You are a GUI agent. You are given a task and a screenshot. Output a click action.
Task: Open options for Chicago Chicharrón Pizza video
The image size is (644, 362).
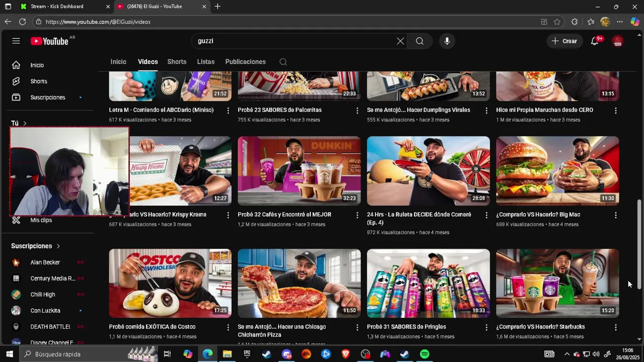(357, 327)
